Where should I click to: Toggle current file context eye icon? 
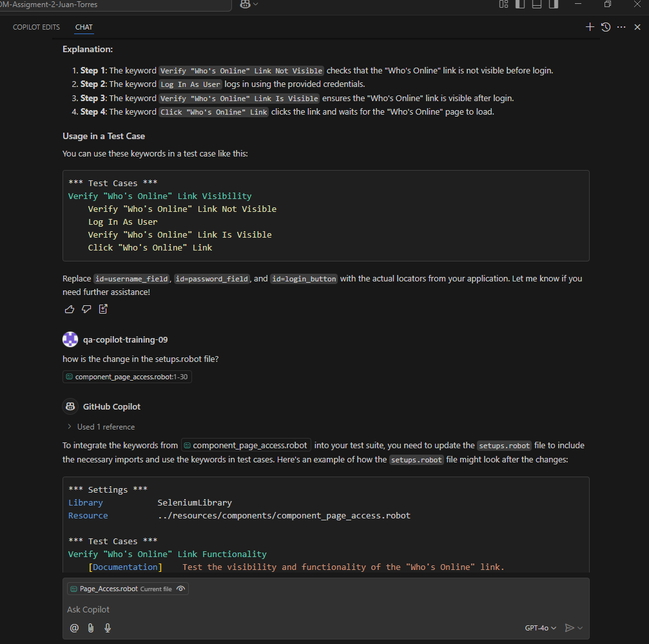point(181,589)
